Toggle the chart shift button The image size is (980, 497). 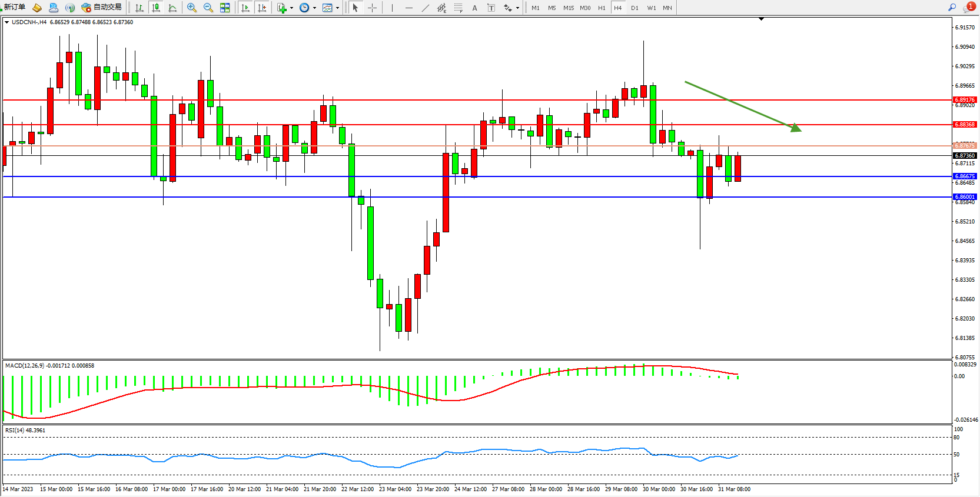point(262,8)
